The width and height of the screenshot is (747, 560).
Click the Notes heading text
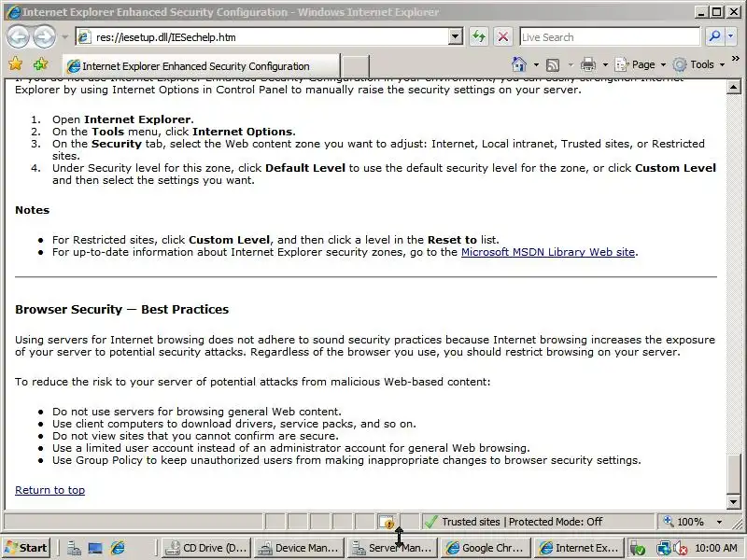[33, 210]
